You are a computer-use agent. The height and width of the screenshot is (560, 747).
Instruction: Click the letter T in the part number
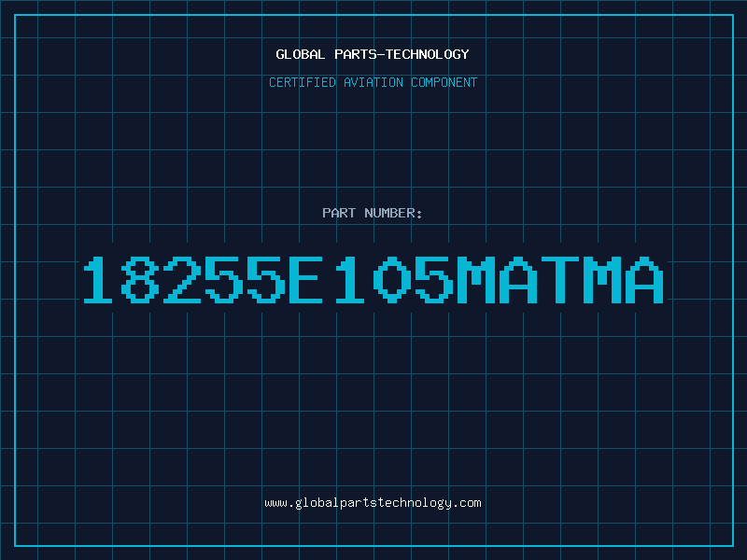click(558, 279)
